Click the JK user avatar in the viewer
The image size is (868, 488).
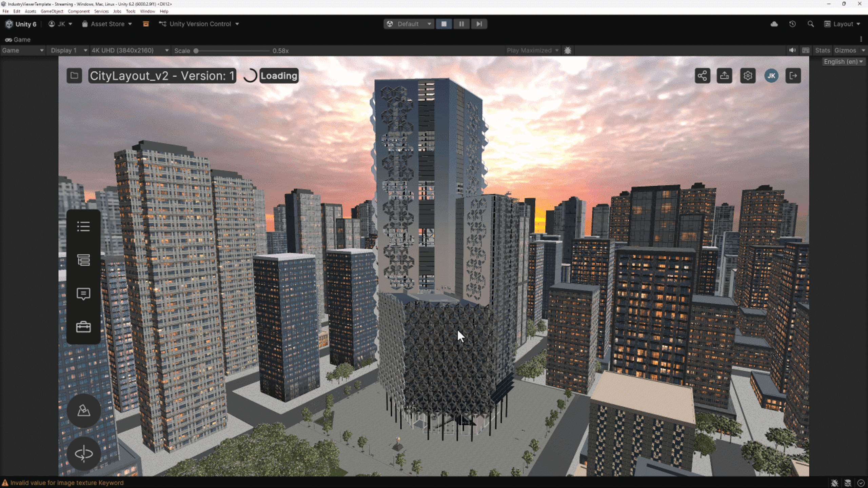[771, 76]
